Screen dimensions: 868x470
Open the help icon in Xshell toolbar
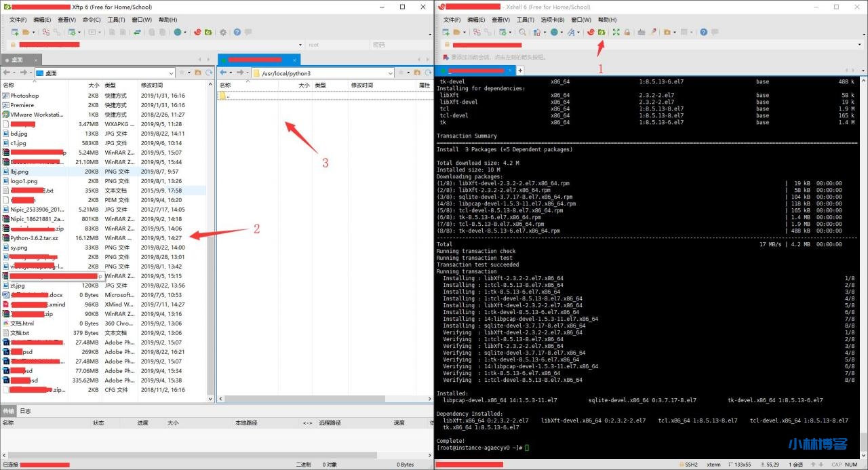(x=704, y=32)
